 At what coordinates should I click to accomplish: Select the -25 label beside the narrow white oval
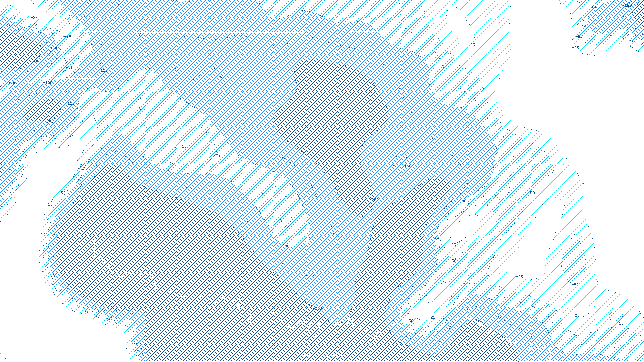pos(471,45)
